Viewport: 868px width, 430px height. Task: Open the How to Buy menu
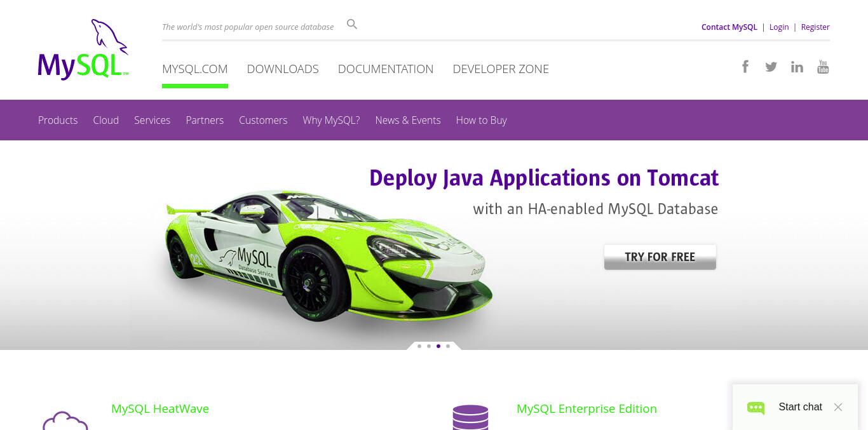(x=481, y=120)
